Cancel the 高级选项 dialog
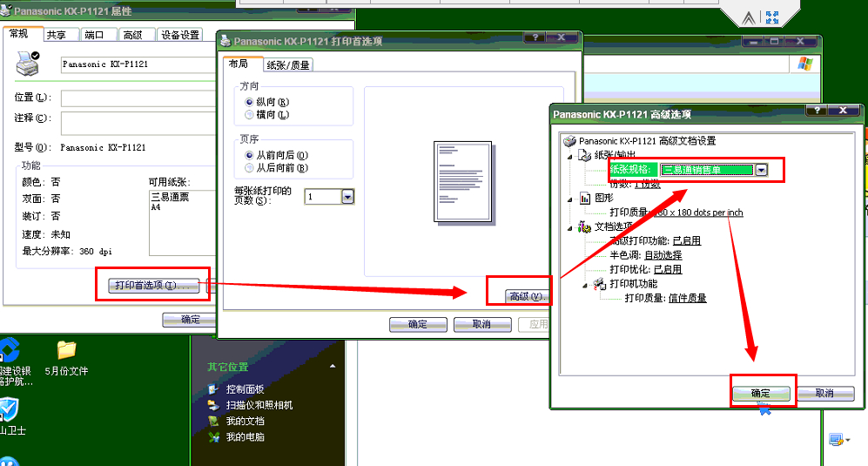The image size is (868, 466). (824, 393)
